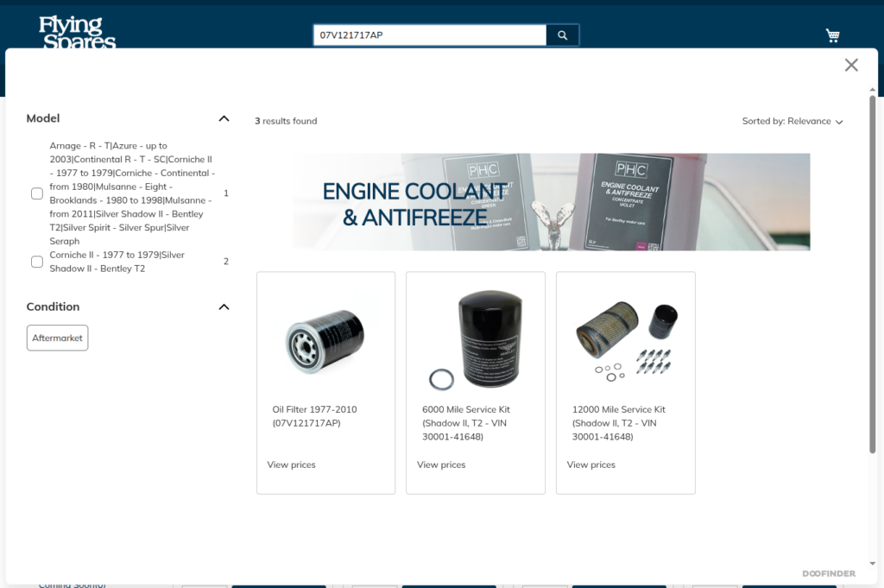This screenshot has width=884, height=588.
Task: View prices for the Oil Filter
Action: coord(292,465)
